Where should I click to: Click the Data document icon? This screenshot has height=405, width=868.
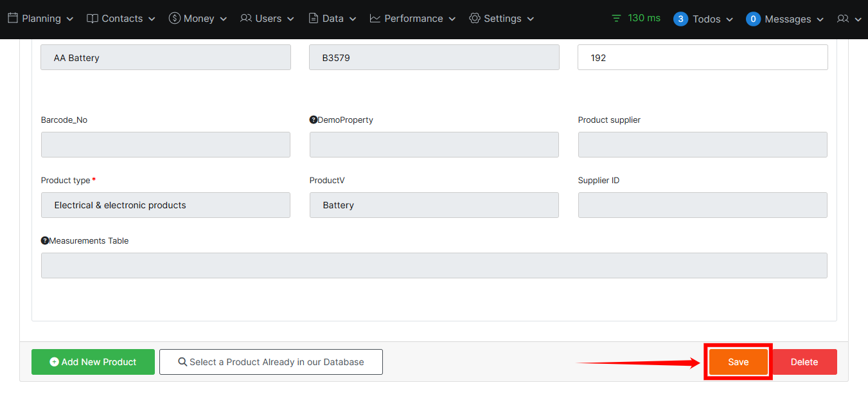point(314,19)
